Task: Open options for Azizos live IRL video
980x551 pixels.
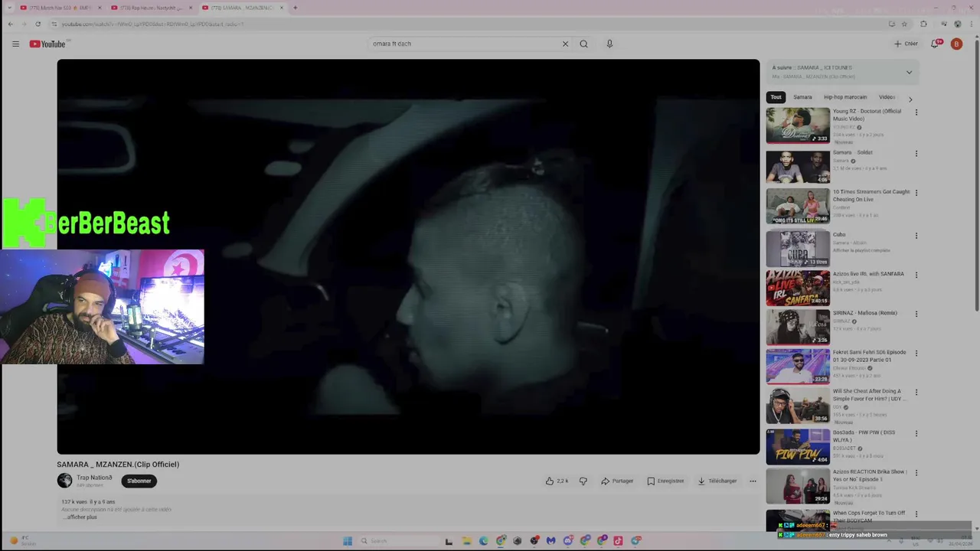Action: (916, 275)
